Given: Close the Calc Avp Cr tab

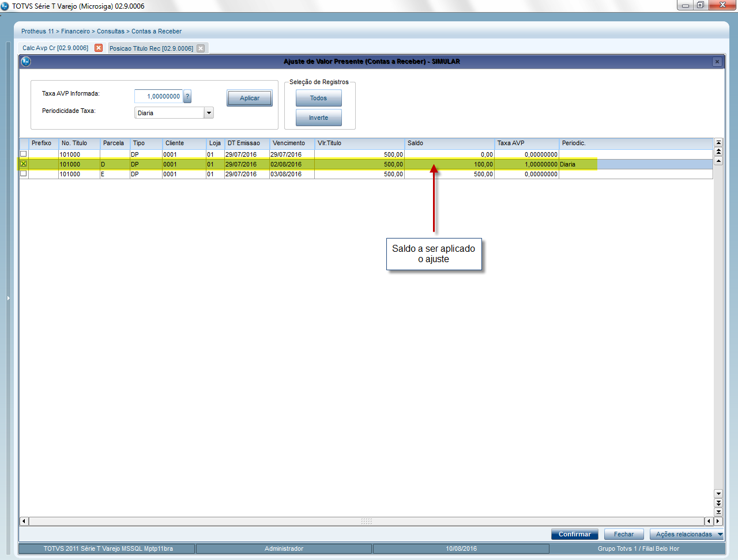Looking at the screenshot, I should (99, 48).
